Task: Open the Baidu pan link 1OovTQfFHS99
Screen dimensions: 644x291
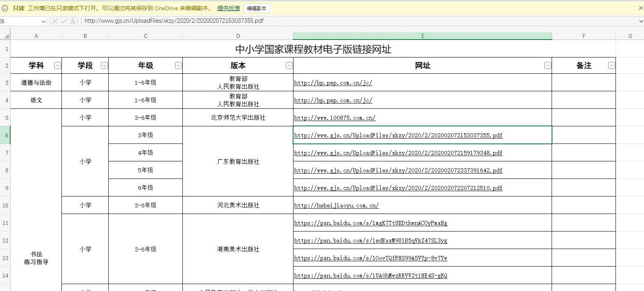Action: pos(370,258)
